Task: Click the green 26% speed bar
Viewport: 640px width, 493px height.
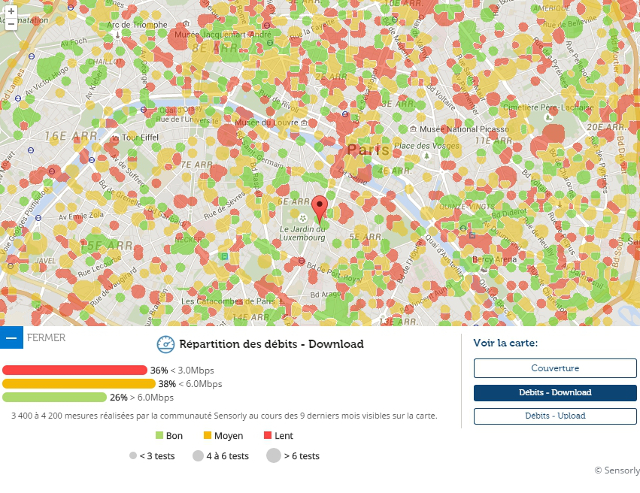Action: [x=54, y=397]
